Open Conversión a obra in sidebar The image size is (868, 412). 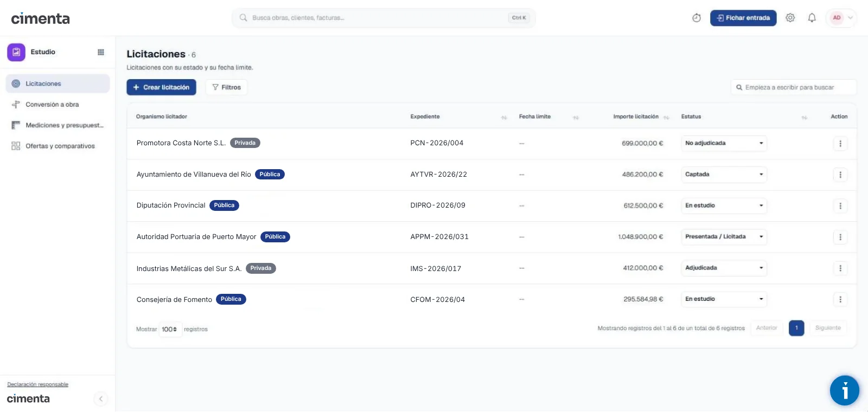click(x=58, y=105)
